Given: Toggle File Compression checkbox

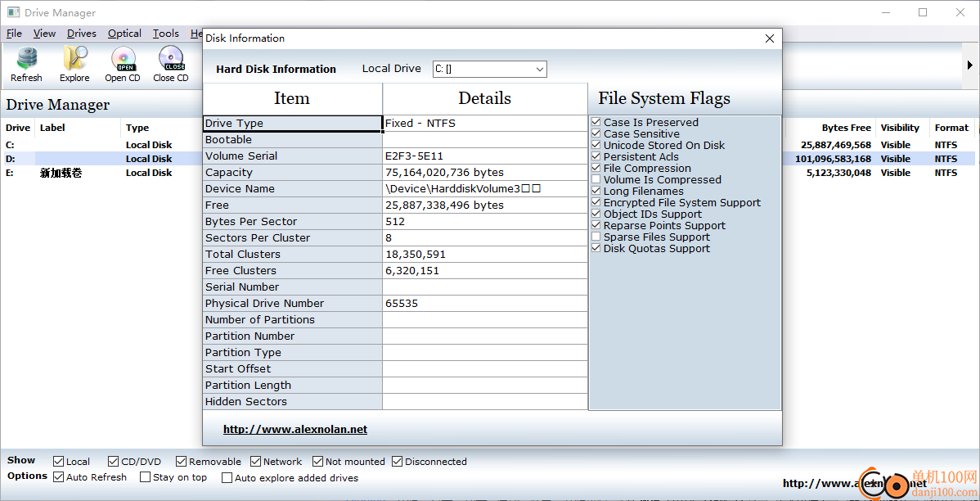Looking at the screenshot, I should pos(596,169).
